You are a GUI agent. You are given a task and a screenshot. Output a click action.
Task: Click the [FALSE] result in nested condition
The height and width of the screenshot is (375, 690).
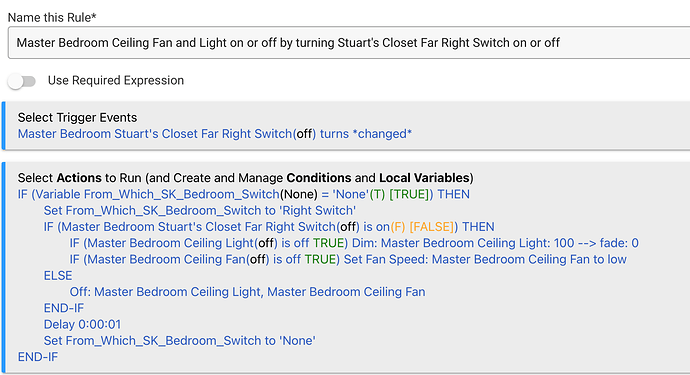[x=431, y=227]
